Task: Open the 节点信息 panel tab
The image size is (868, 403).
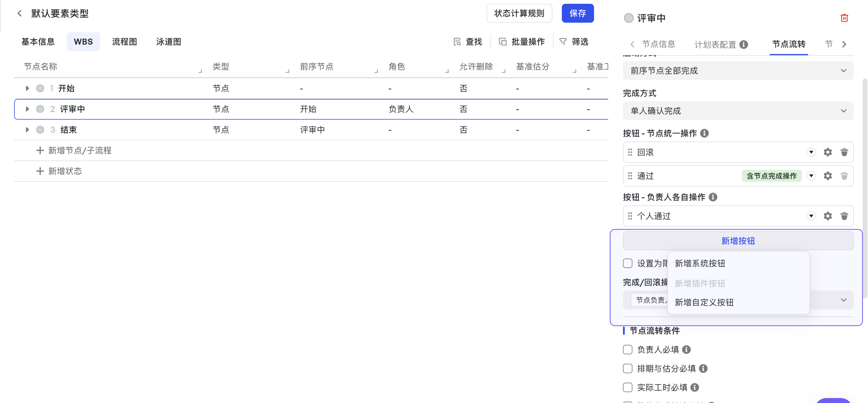Action: [x=658, y=44]
